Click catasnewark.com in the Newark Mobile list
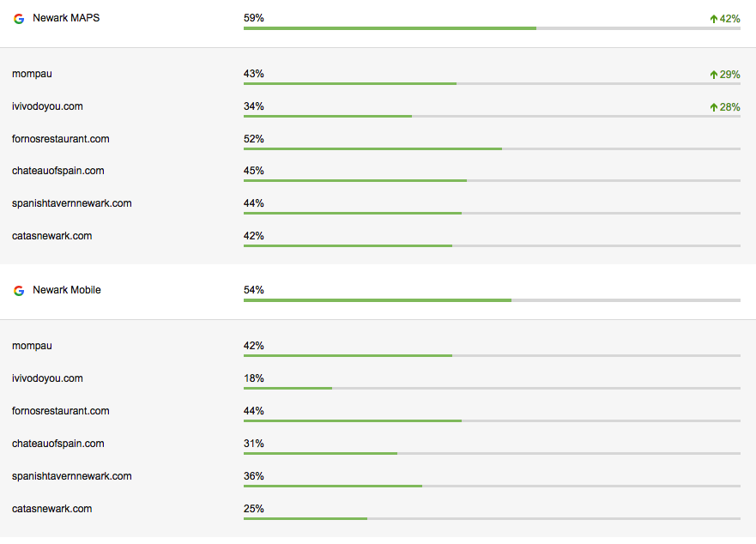 [x=51, y=509]
